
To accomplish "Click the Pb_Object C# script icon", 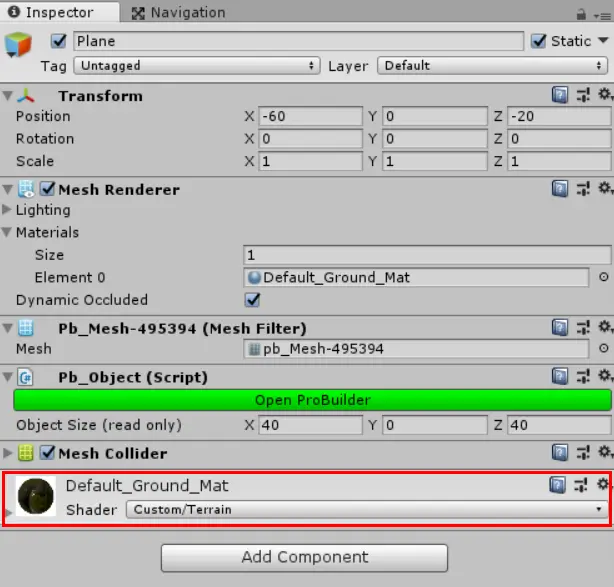I will (x=26, y=377).
